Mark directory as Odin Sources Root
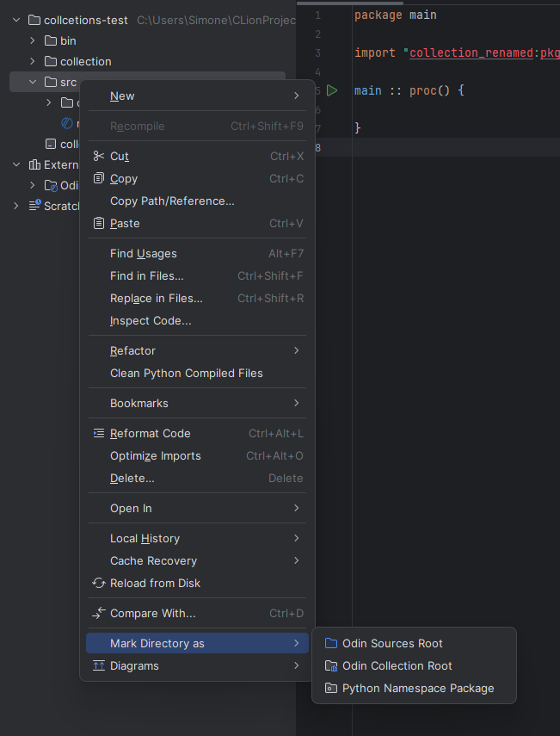The image size is (560, 736). 414,643
